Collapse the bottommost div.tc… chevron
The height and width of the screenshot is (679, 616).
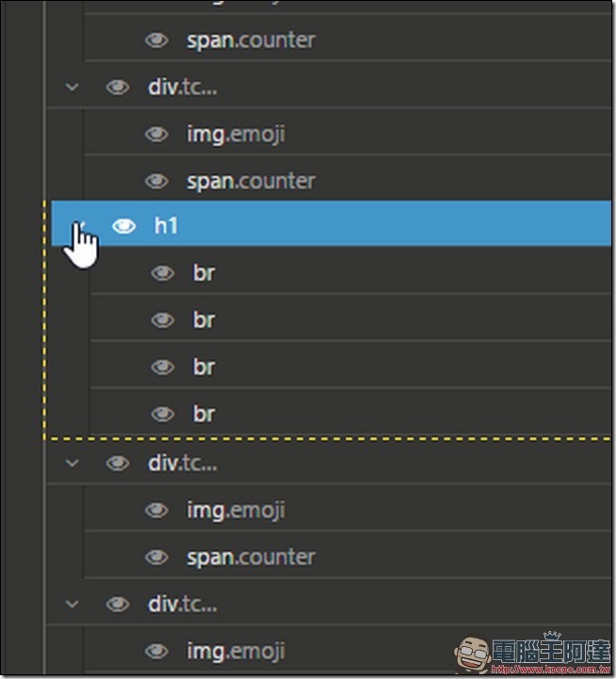72,604
